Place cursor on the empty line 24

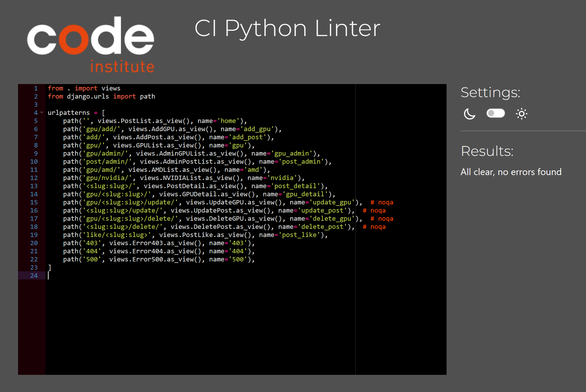116,275
